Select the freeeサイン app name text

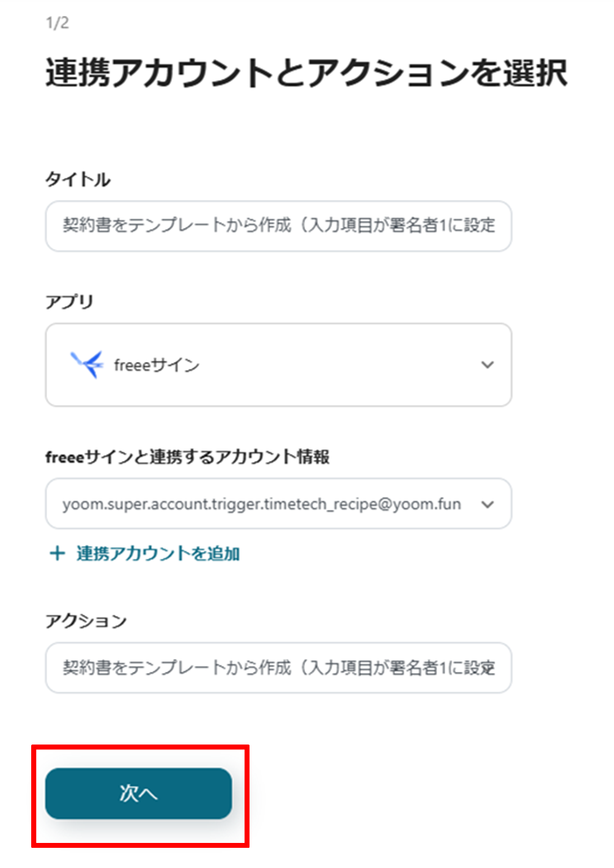(x=157, y=366)
